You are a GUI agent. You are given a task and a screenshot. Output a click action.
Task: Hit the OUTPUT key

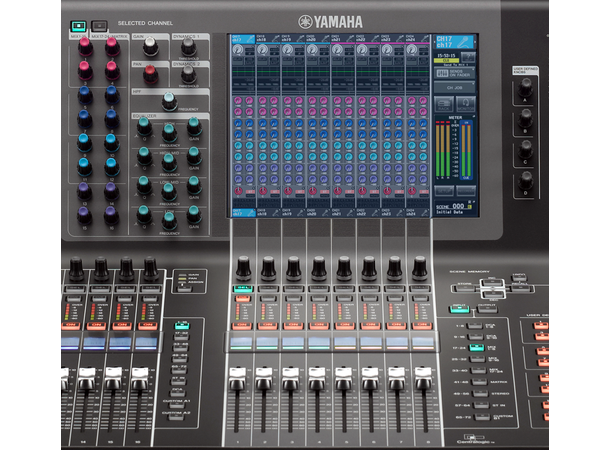pos(487,309)
